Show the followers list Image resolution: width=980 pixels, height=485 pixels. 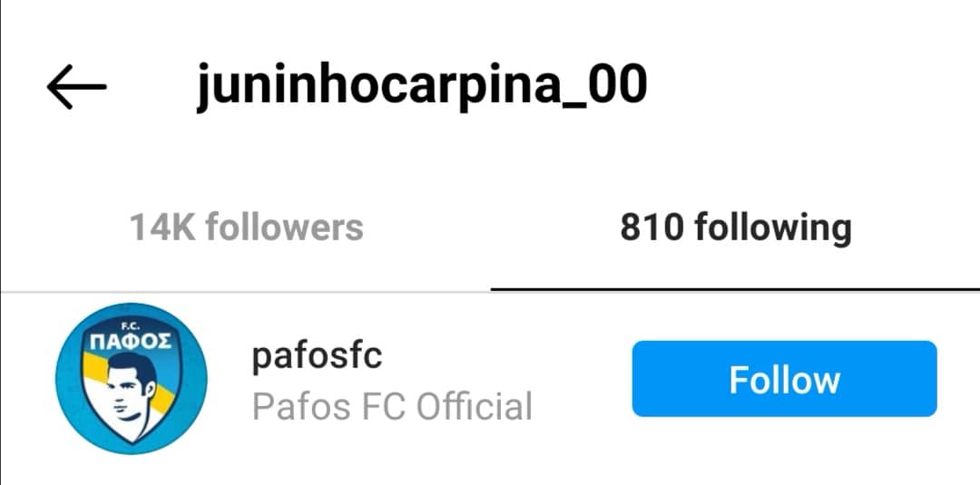[x=246, y=228]
